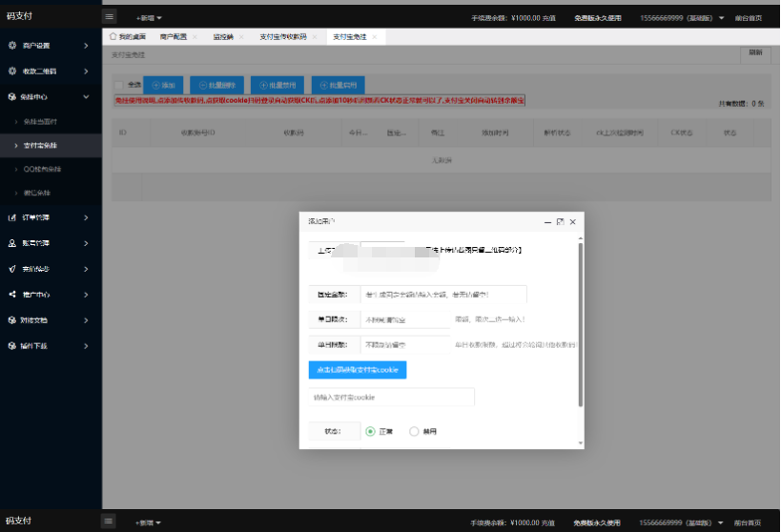
Task: Click 免费版永久使用 in top bar
Action: point(598,18)
